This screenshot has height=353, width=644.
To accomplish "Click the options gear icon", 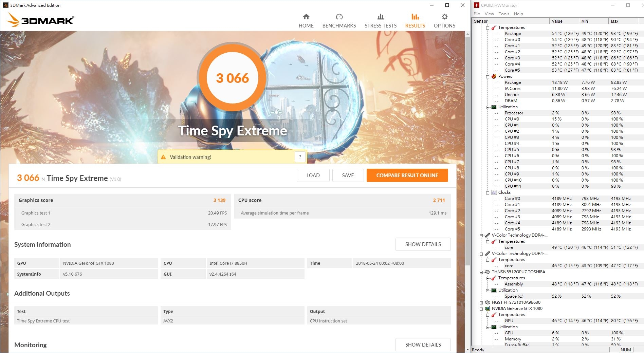I will (444, 17).
